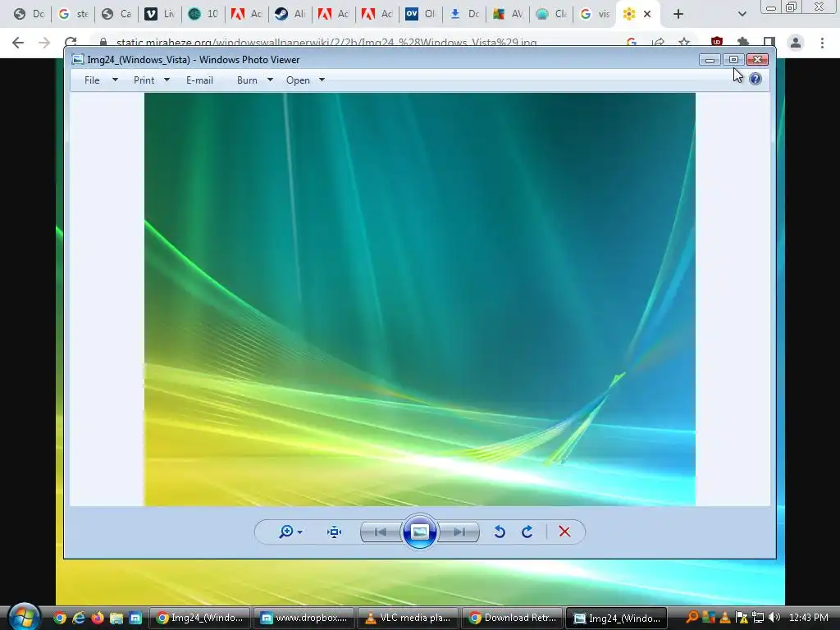The image size is (840, 630).
Task: Open the Open menu in Photo Viewer
Action: point(298,80)
